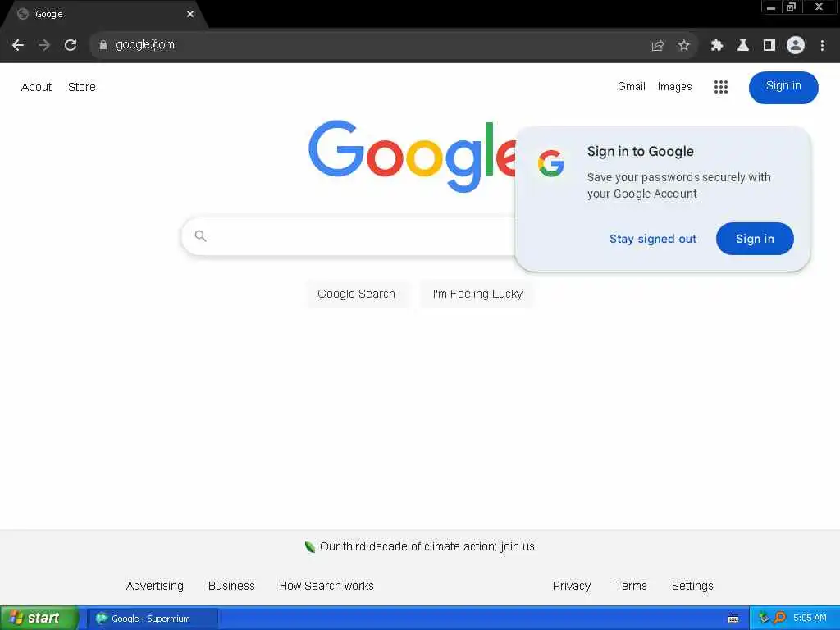840x630 pixels.
Task: Bookmark this page with the star icon
Action: click(x=683, y=46)
